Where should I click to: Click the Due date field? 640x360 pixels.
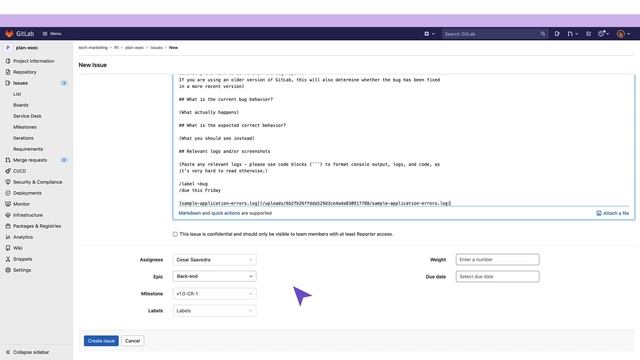[x=498, y=276]
